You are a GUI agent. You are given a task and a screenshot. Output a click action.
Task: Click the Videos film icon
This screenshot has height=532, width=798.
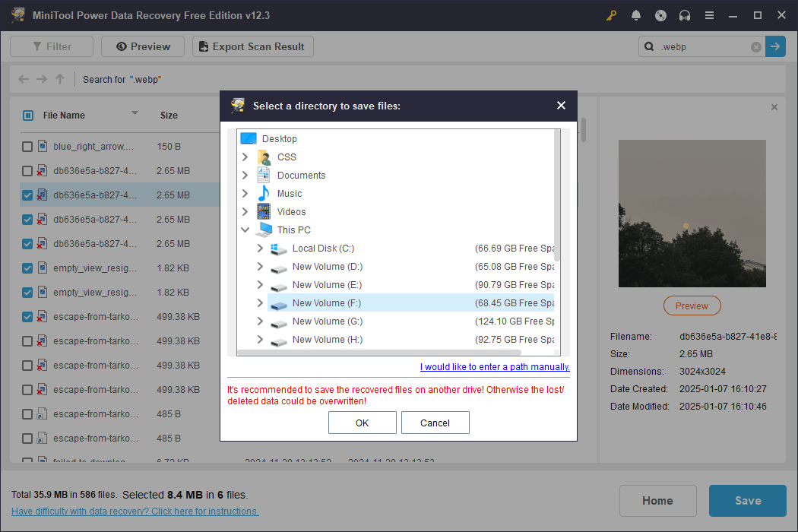click(x=264, y=212)
